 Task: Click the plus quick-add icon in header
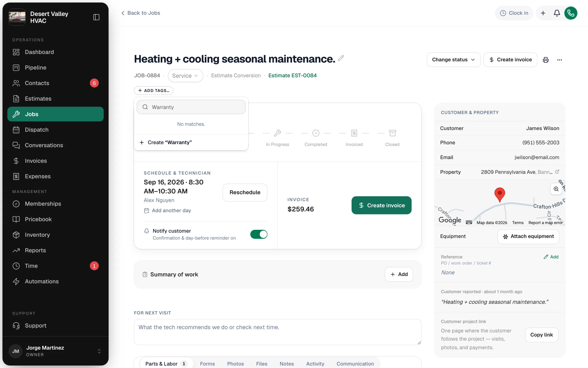(x=543, y=13)
